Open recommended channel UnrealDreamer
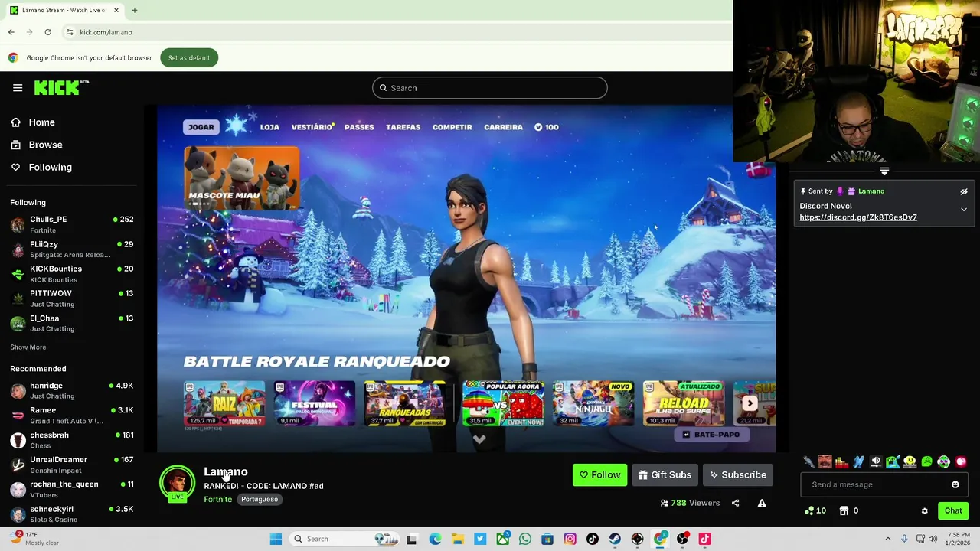980x551 pixels. 72,465
